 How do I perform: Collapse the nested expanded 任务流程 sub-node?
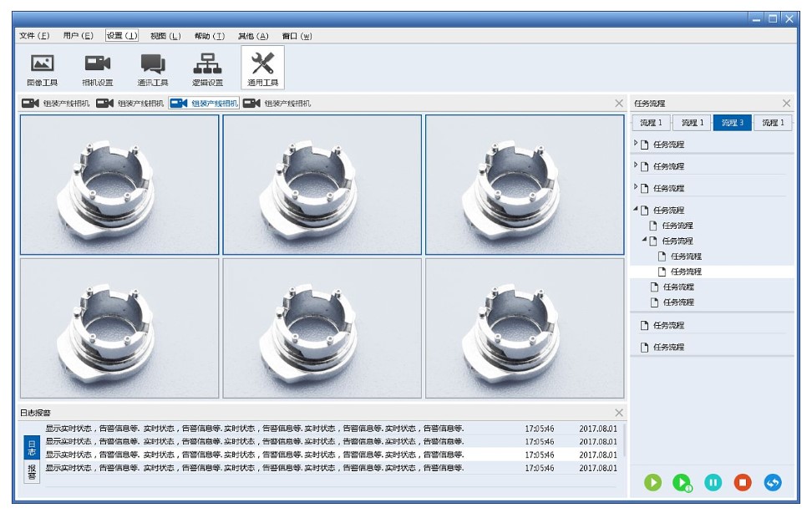click(644, 240)
